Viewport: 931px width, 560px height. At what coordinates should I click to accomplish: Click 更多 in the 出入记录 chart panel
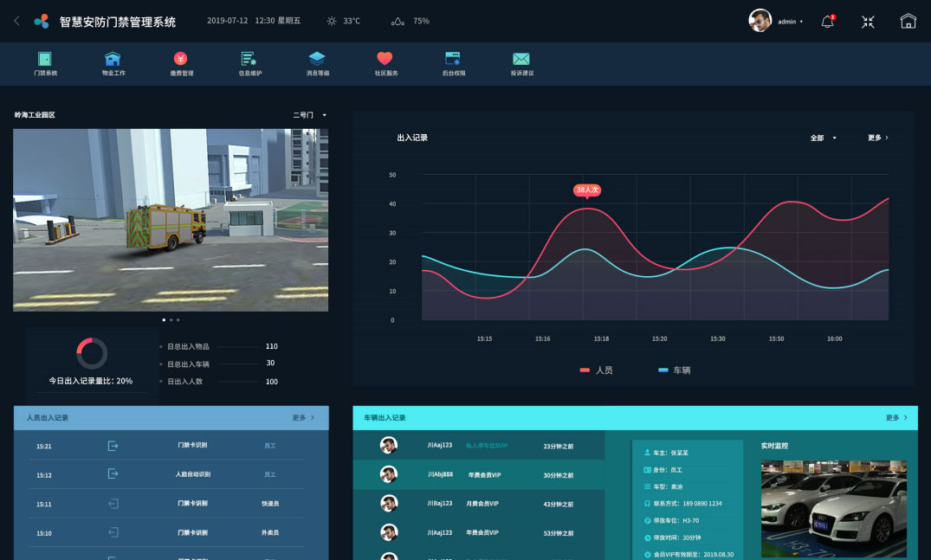(x=877, y=138)
